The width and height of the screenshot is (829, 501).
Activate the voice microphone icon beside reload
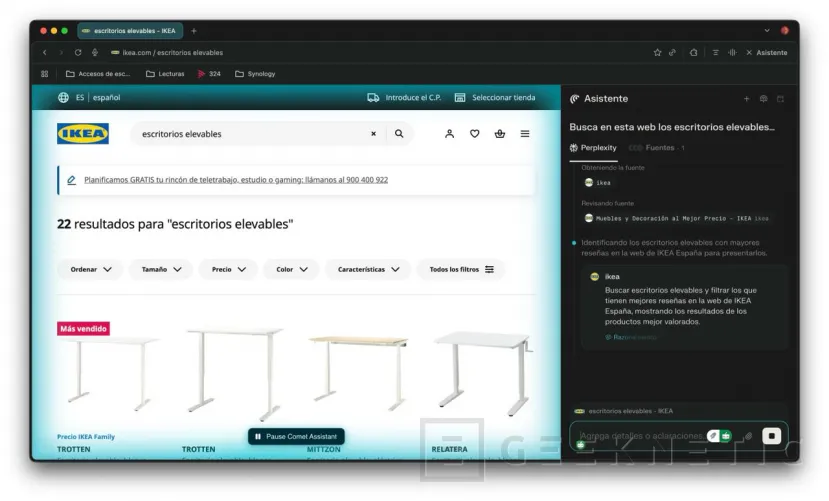click(95, 52)
